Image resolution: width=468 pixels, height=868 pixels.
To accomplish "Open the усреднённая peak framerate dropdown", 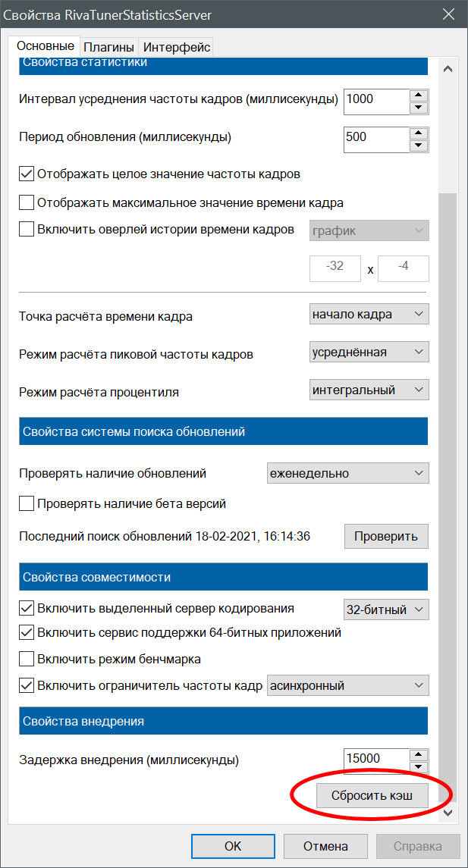I will pos(369,352).
